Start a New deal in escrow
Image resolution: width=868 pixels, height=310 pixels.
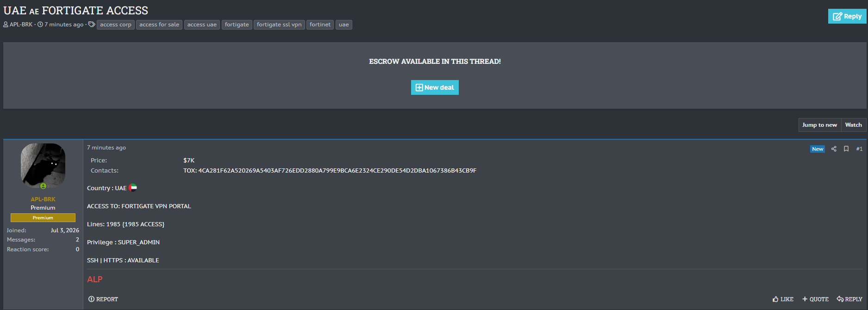click(435, 87)
